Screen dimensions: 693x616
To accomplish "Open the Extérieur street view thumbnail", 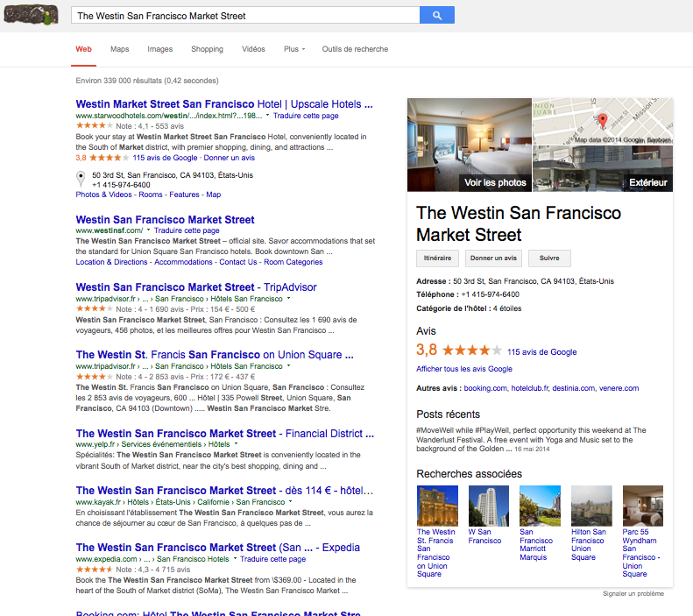I will click(x=603, y=169).
